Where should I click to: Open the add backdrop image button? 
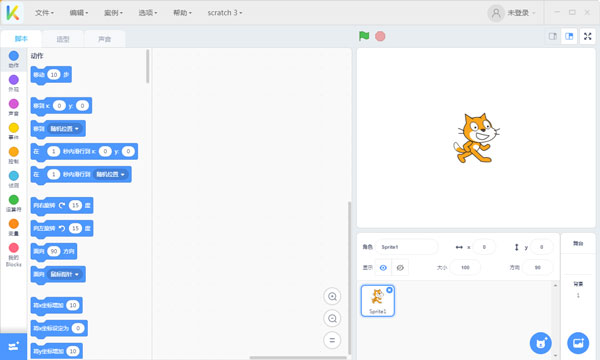(x=578, y=343)
